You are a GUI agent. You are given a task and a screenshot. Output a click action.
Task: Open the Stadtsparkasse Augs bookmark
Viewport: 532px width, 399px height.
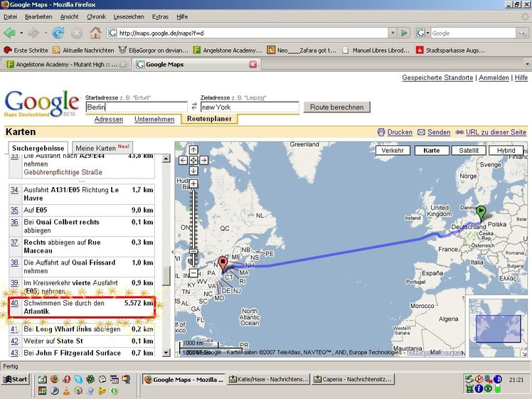tap(450, 50)
